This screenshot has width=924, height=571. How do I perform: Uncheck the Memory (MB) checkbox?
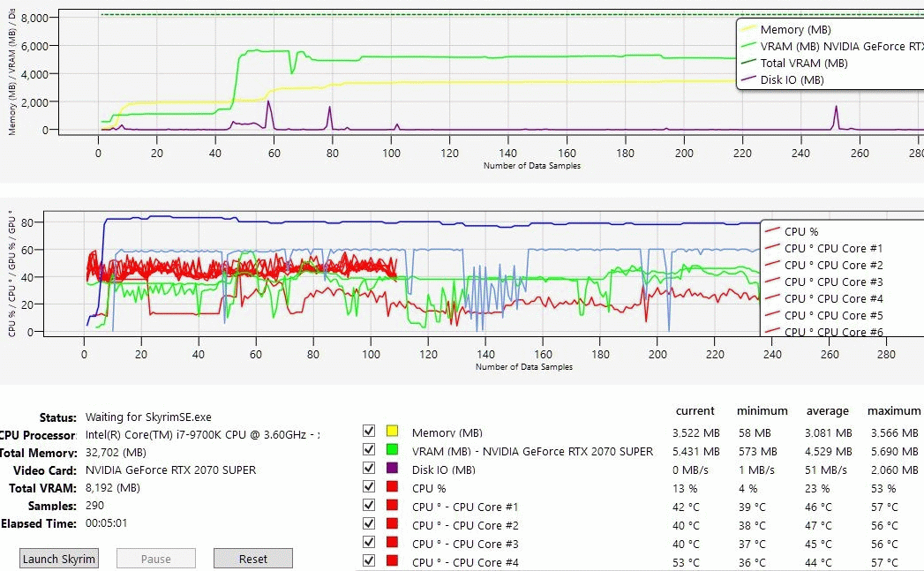pyautogui.click(x=370, y=432)
